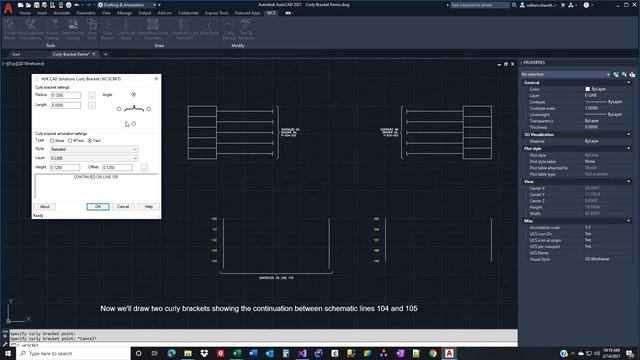This screenshot has width=640, height=360.
Task: Click the Selection Set Coloring ribbon tool
Action: point(73,29)
